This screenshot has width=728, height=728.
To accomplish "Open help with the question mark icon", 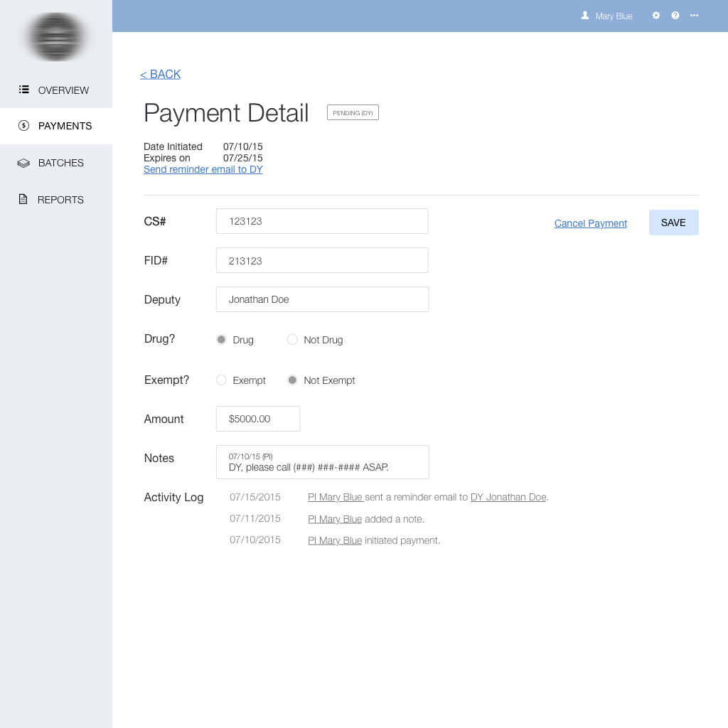I will tap(675, 16).
